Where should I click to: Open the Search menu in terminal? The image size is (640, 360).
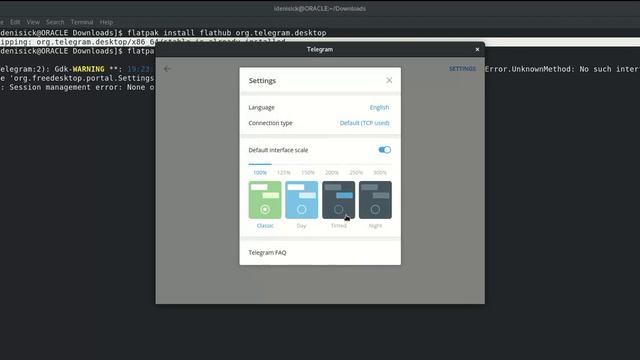(55, 22)
